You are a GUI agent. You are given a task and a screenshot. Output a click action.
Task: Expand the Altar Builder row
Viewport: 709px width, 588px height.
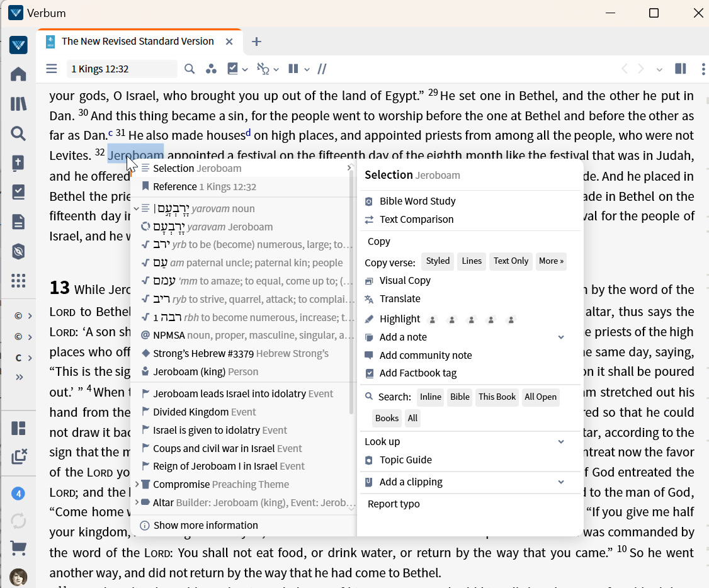[137, 502]
